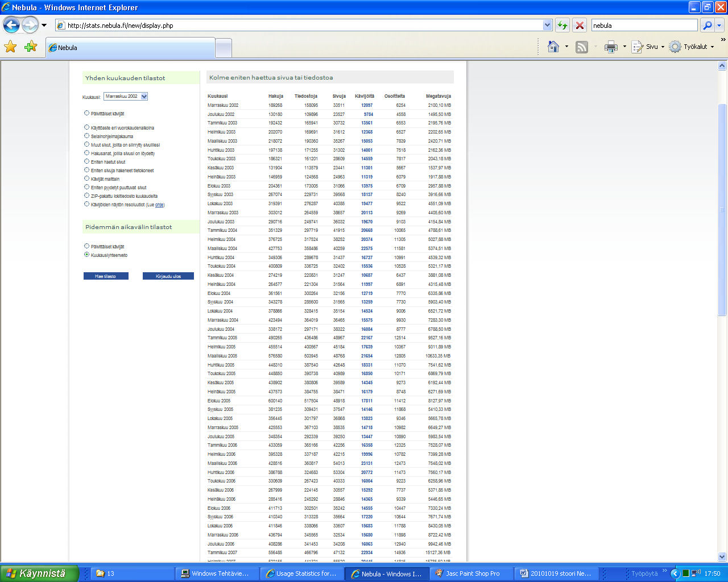
Task: Select the 'Eniten haetut sivut' radio button
Action: pyautogui.click(x=86, y=161)
